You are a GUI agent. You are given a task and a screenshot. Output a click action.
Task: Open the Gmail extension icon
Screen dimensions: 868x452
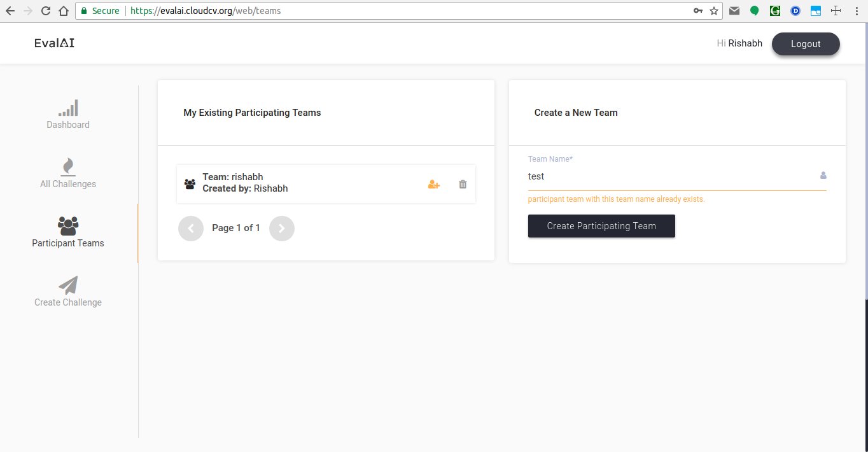734,11
